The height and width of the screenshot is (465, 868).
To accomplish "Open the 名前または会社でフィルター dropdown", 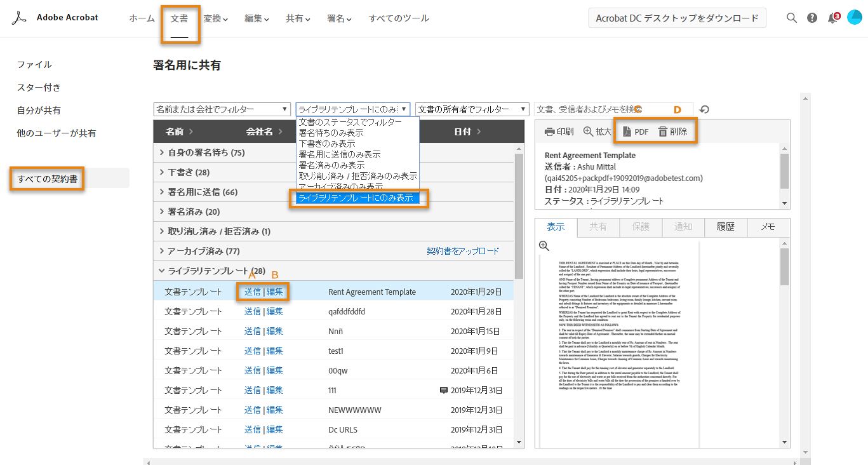I will (222, 109).
